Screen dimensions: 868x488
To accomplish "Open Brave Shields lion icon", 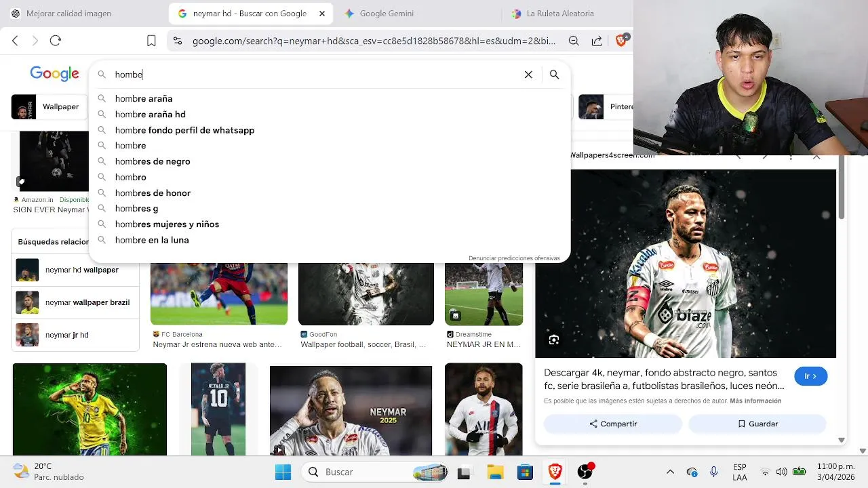I will coord(620,41).
